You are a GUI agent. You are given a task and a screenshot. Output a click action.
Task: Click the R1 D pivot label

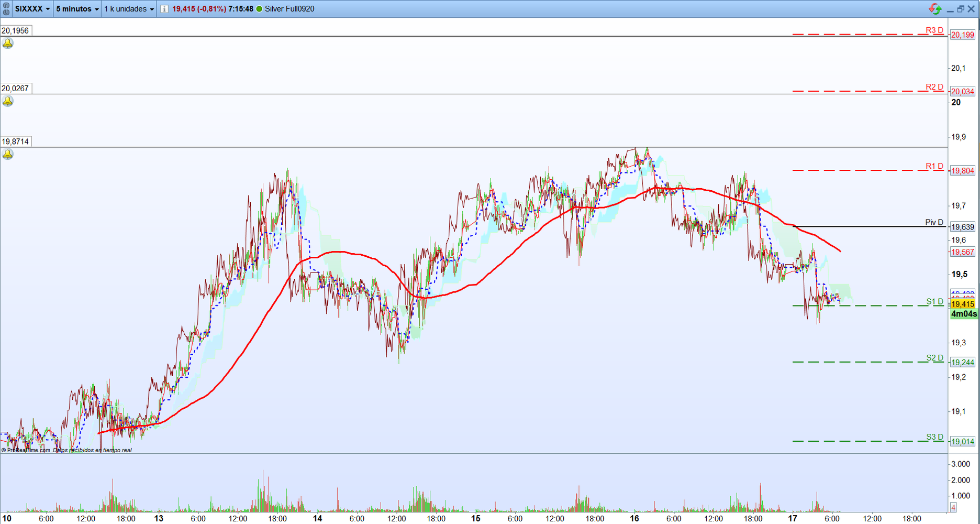pyautogui.click(x=934, y=166)
